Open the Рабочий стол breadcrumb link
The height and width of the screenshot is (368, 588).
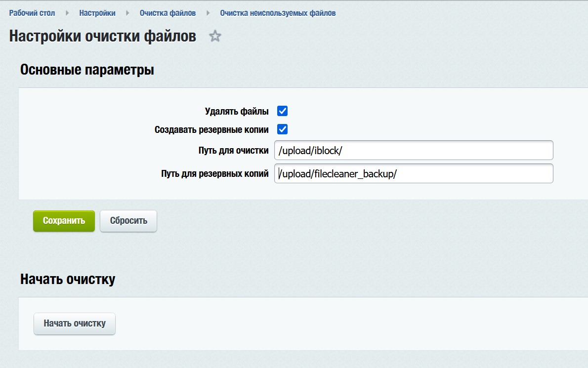coord(31,13)
